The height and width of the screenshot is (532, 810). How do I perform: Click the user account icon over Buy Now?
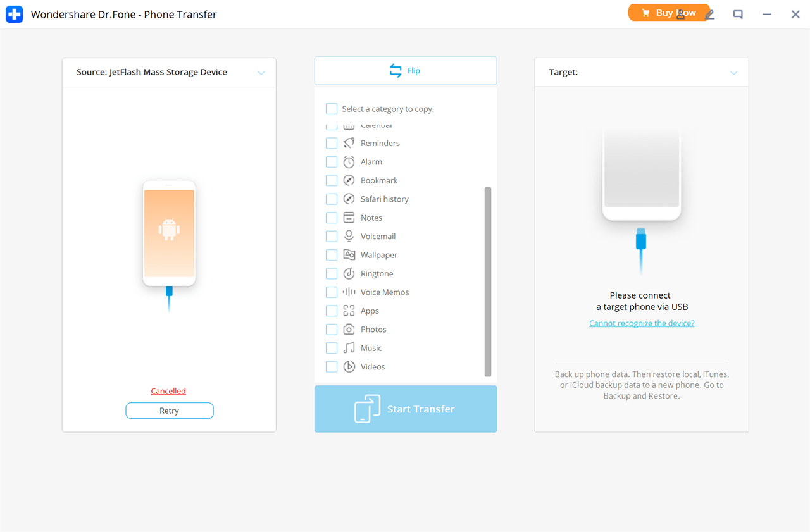[x=681, y=14]
